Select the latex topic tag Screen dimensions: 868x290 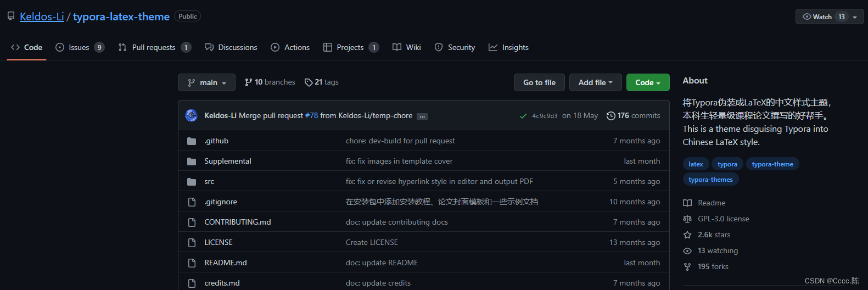click(696, 164)
